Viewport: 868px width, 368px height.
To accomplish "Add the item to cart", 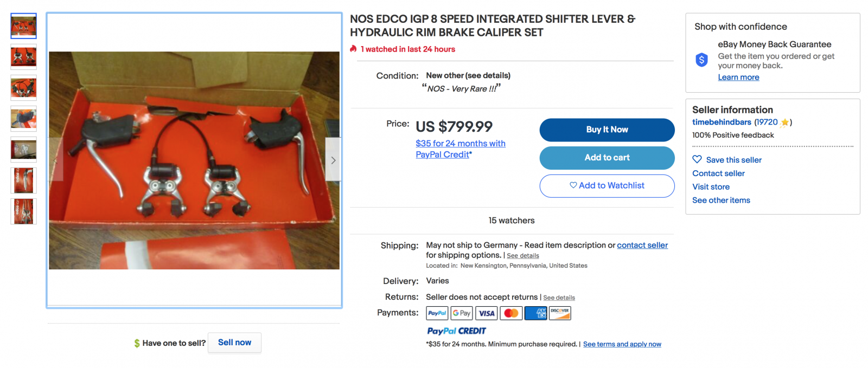I will click(607, 158).
